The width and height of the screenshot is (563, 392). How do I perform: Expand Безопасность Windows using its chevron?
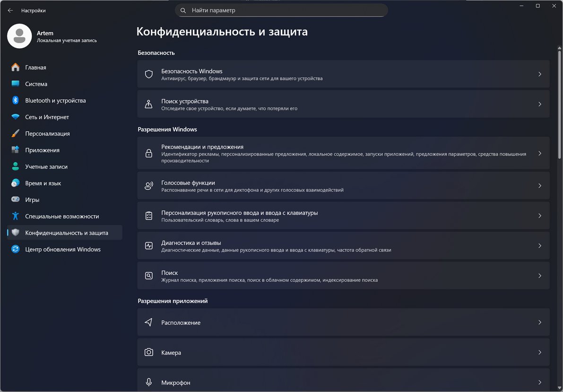(539, 74)
